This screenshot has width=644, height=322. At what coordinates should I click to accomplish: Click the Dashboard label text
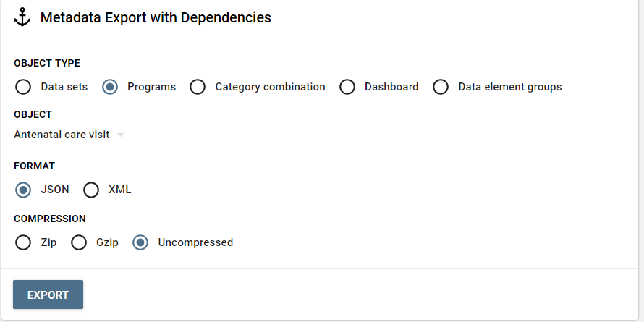pyautogui.click(x=391, y=87)
